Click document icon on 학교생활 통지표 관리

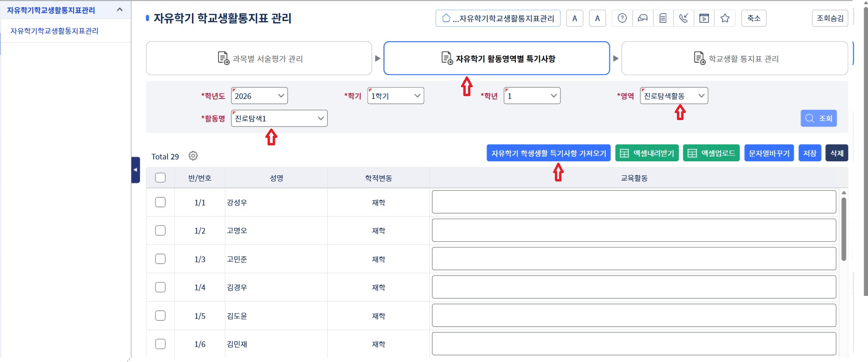point(699,58)
